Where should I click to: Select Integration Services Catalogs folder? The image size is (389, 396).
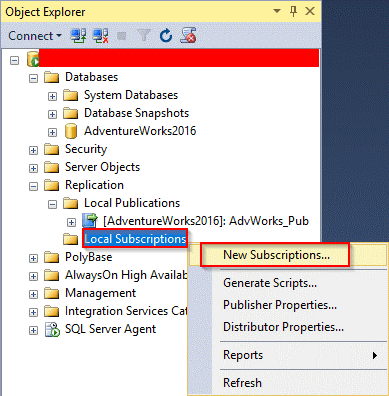click(x=126, y=311)
